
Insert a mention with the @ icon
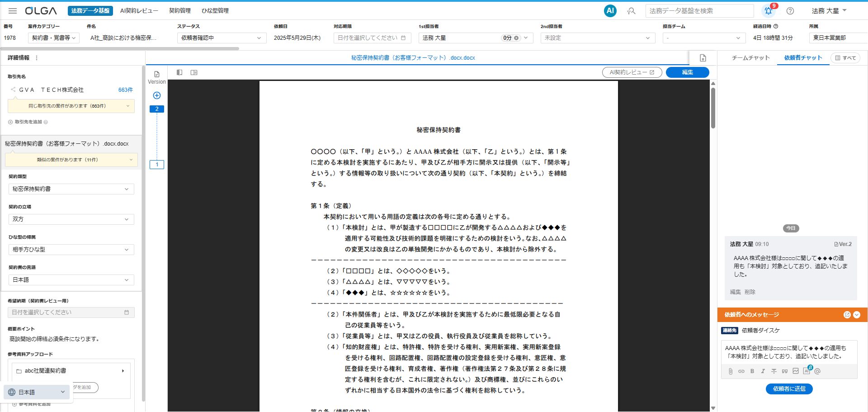pos(817,371)
